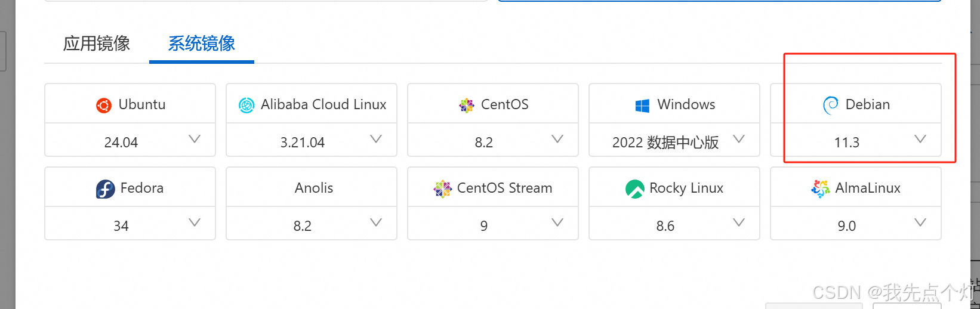Click the Rocky Linux version value 8.6
Viewport: 980px width, 309px height.
pyautogui.click(x=665, y=226)
